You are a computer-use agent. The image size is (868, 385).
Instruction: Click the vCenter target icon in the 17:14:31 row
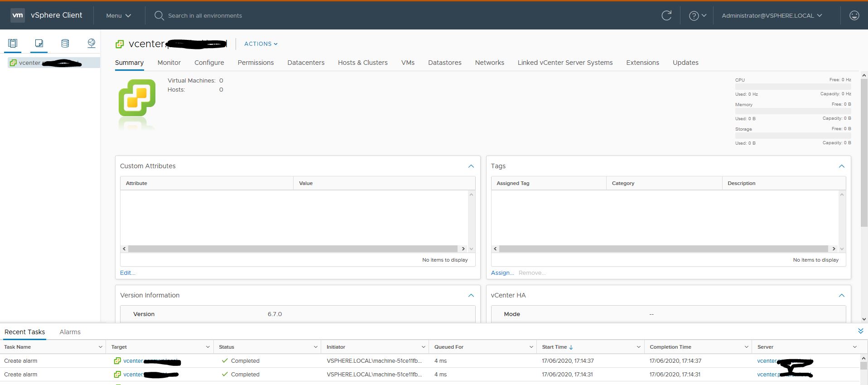[117, 374]
